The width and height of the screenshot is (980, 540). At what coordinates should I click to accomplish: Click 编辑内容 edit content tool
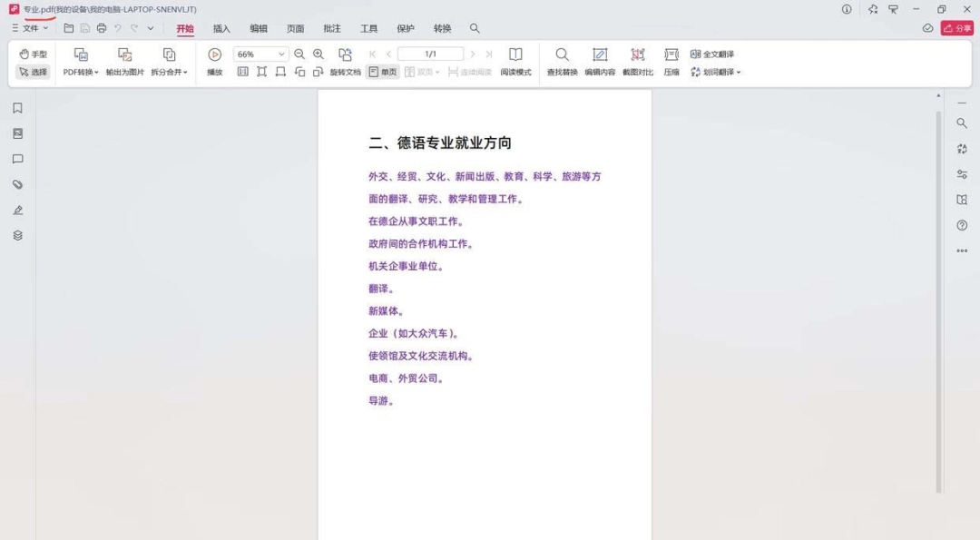point(600,62)
